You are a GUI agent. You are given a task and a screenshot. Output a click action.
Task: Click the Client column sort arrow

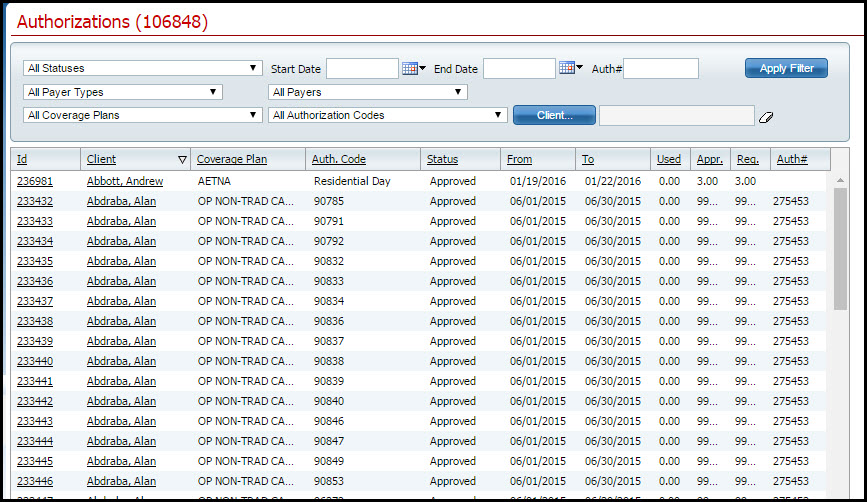tap(181, 159)
